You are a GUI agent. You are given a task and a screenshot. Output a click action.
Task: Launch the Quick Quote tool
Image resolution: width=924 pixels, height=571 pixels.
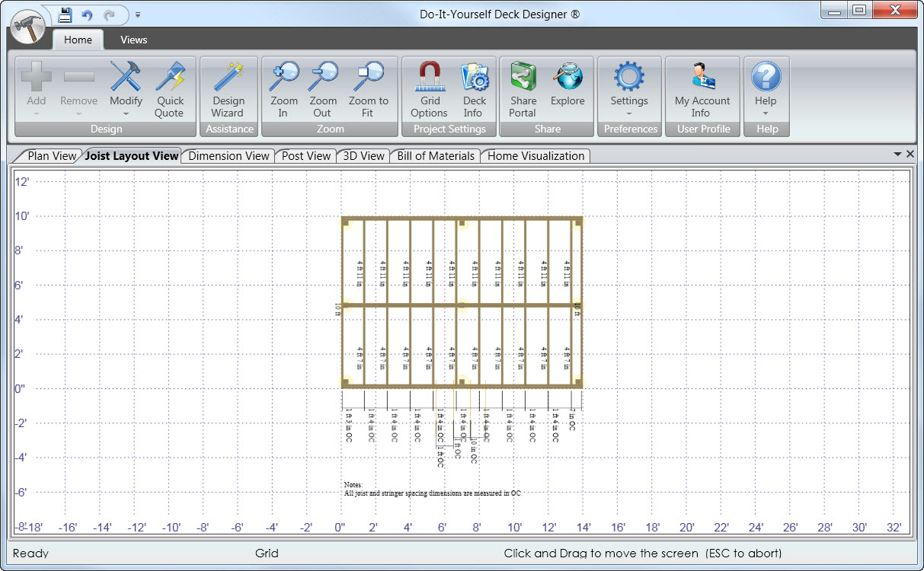coord(169,90)
